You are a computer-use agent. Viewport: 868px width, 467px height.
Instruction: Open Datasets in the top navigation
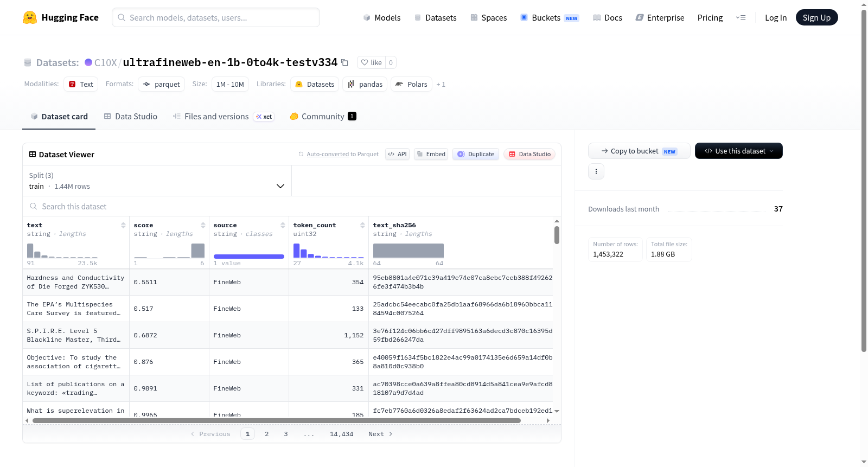[x=435, y=17]
